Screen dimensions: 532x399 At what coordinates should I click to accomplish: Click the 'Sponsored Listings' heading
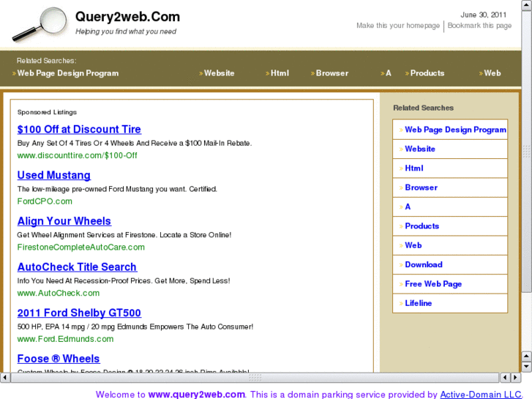(47, 112)
